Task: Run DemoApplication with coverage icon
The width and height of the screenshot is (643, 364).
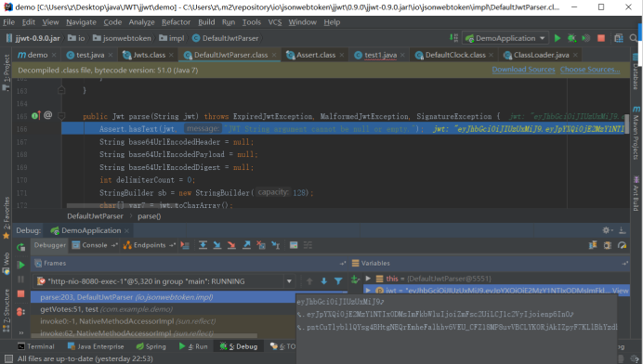Action: click(586, 38)
